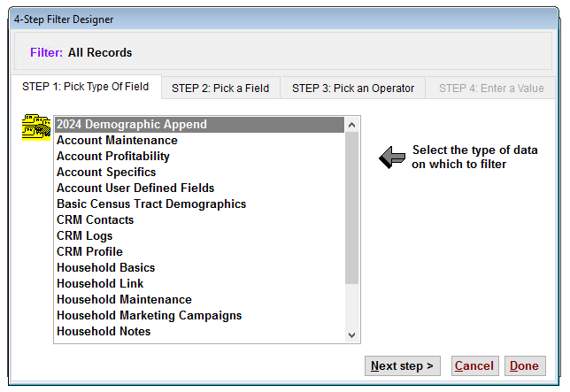Click the gray left-pointing arrow icon
This screenshot has width=570, height=392.
pos(392,158)
